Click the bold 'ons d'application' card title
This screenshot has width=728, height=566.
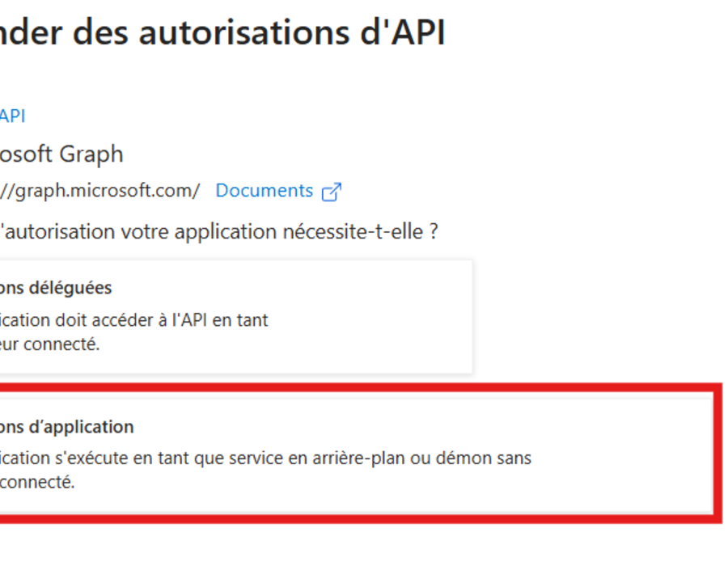(x=67, y=427)
